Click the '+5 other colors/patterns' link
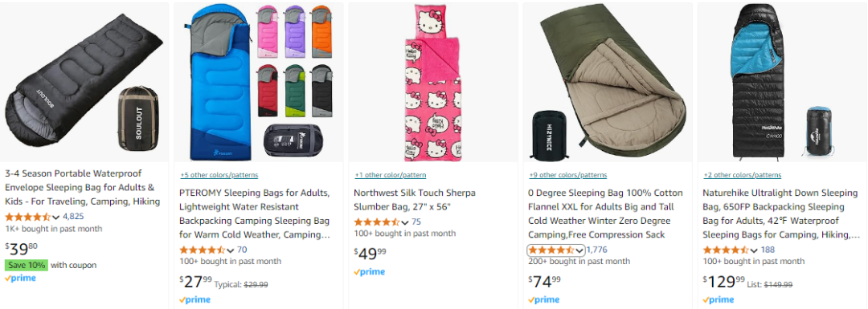868x309 pixels. 219,175
